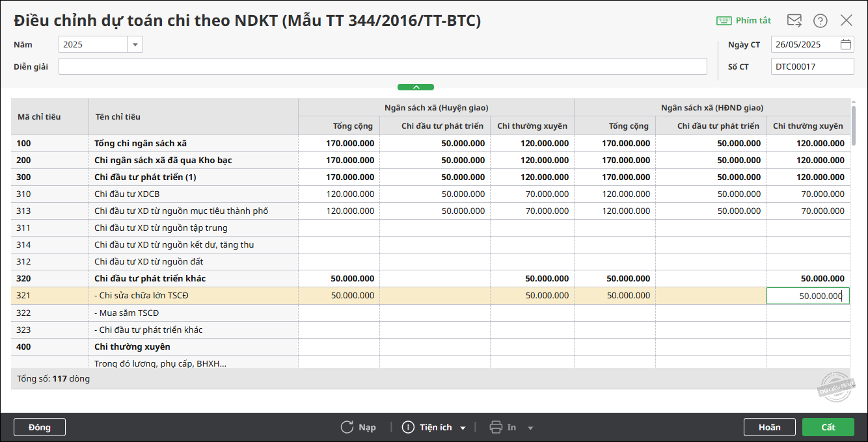Image resolution: width=868 pixels, height=442 pixels.
Task: Open the Phím tắt keyboard shortcuts icon
Action: (x=724, y=21)
